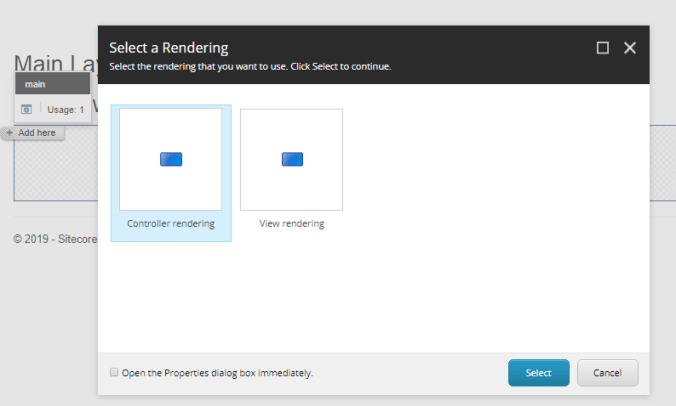676x406 pixels.
Task: Open placeholder settings icon under main
Action: pos(27,109)
